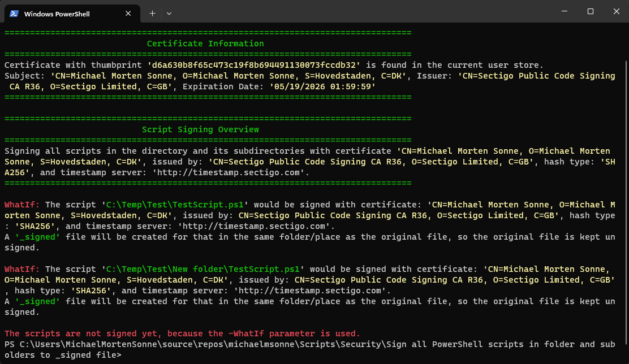Click the vertical scrollbar thumb

click(627, 202)
